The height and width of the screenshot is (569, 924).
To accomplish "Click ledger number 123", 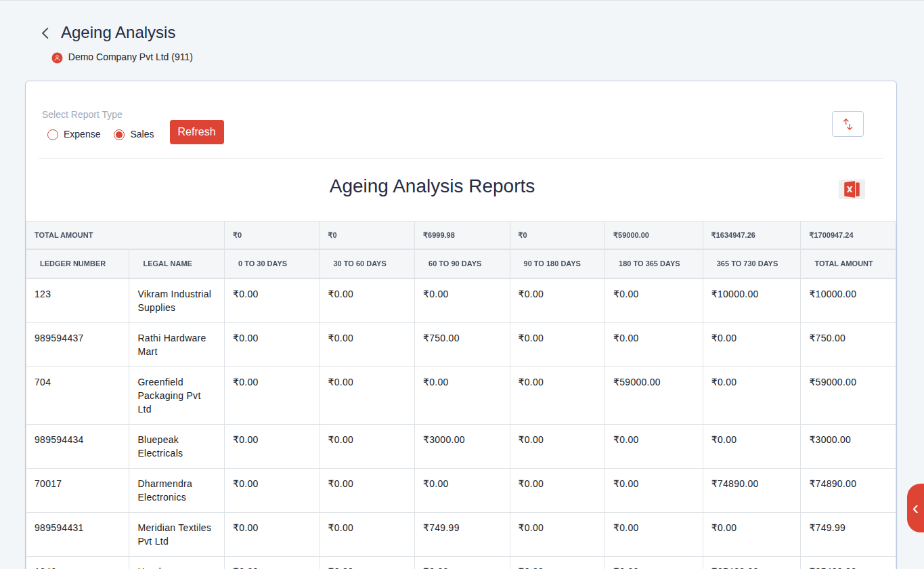I will click(43, 294).
